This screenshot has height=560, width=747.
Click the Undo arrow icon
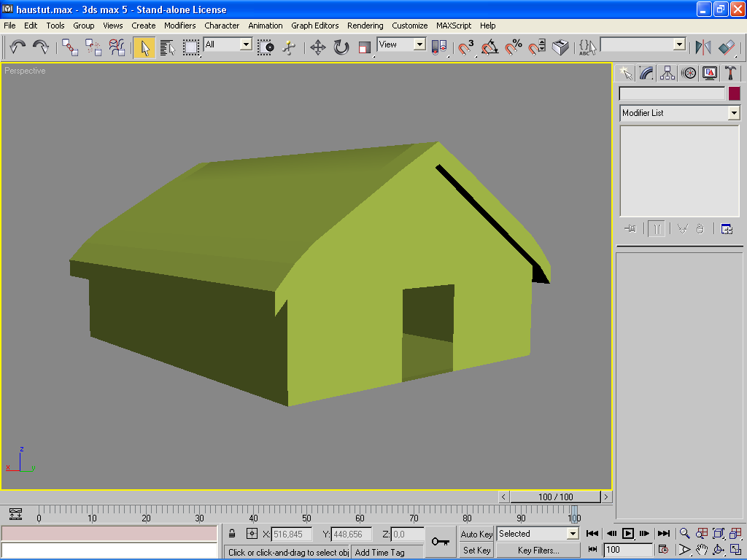pos(18,47)
